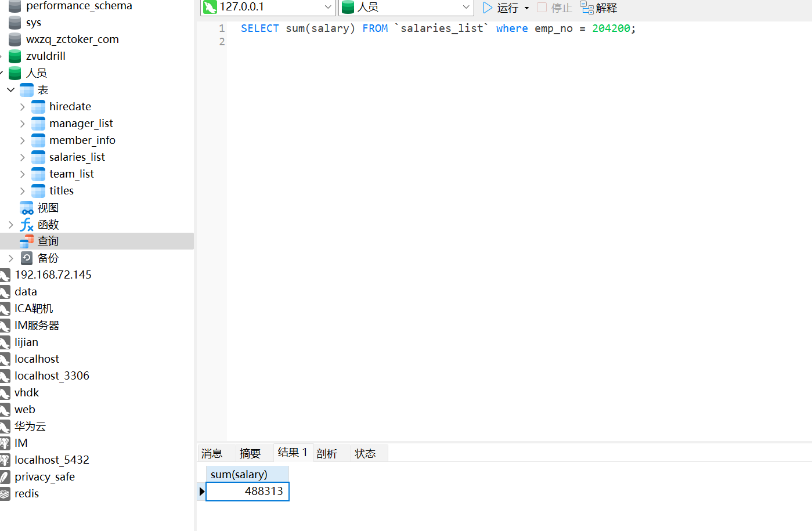
Task: Click the green zvuldrill database icon
Action: (15, 56)
